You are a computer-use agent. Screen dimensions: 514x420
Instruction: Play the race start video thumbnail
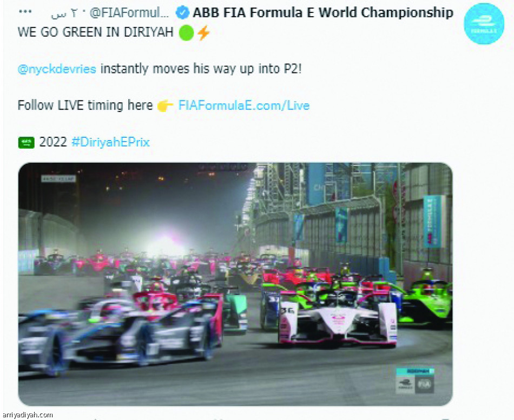pos(235,284)
